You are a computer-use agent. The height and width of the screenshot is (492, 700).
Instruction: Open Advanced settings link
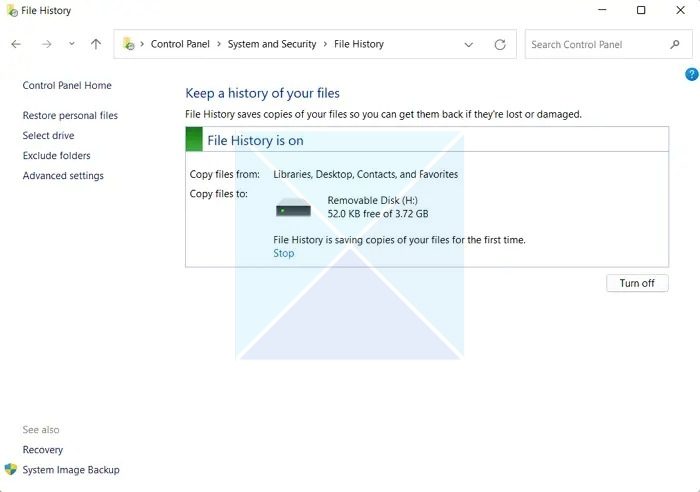click(x=63, y=176)
